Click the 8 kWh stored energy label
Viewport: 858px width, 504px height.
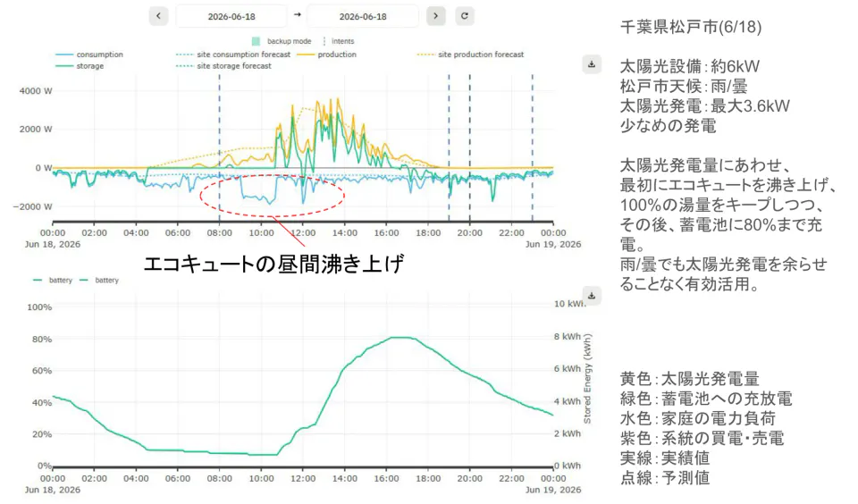tap(567, 337)
